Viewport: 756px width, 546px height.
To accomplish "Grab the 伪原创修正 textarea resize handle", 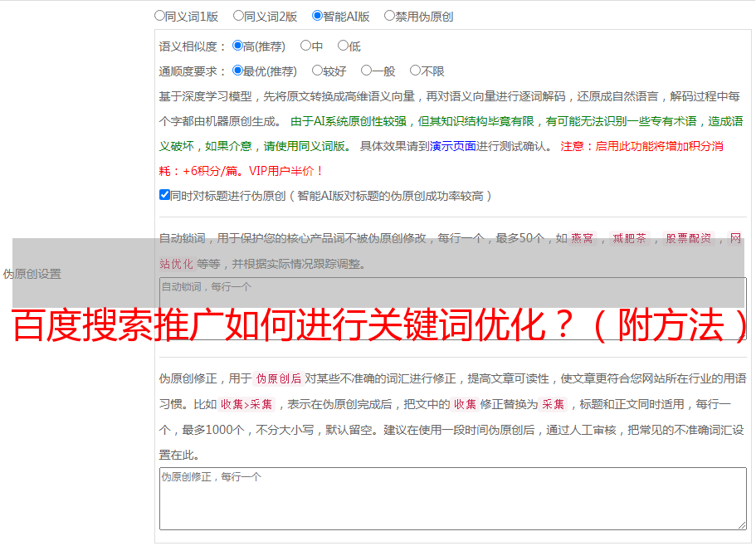I will point(742,525).
